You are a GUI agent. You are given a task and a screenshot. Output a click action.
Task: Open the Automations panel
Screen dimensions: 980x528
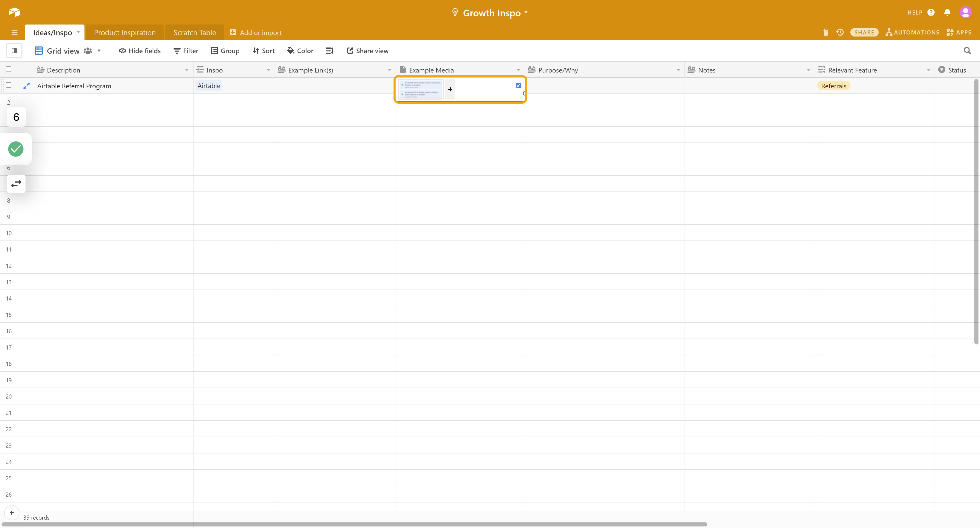pyautogui.click(x=912, y=32)
